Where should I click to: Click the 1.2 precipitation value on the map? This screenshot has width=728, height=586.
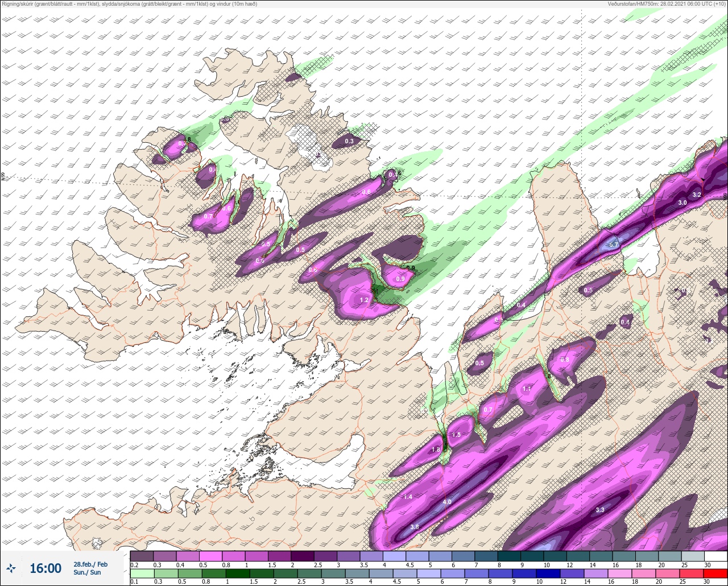[x=364, y=300]
